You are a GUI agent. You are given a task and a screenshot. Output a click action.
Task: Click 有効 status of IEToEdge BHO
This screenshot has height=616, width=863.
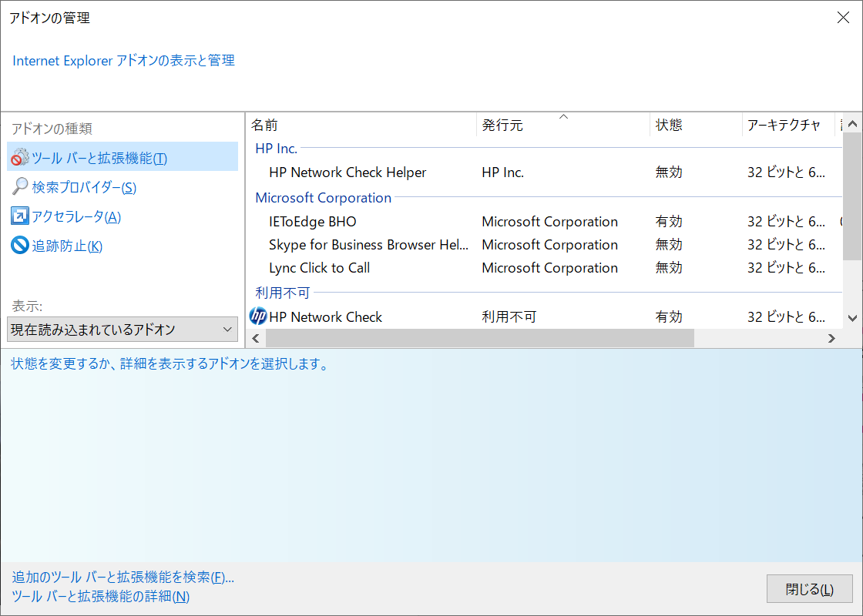(669, 222)
